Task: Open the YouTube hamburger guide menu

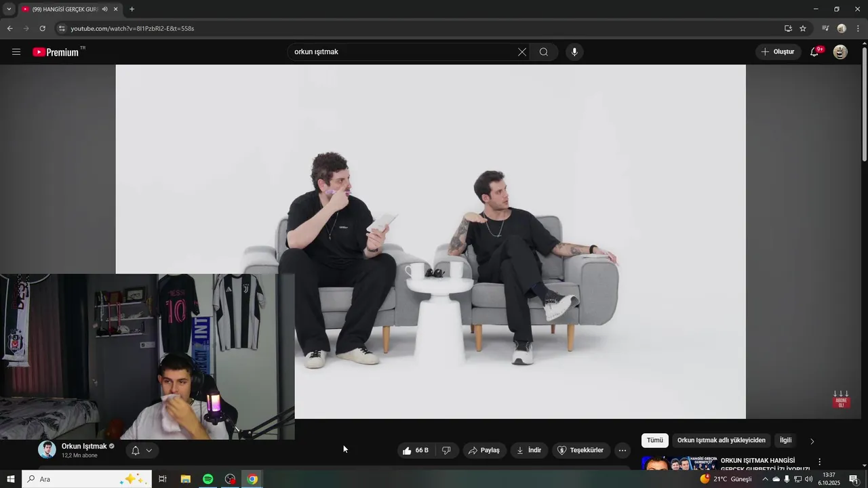Action: 16,52
